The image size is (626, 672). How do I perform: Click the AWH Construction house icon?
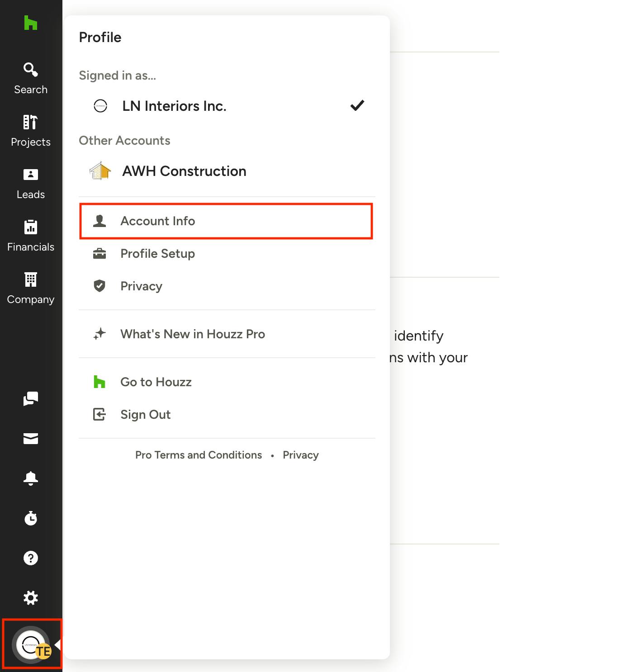point(100,171)
